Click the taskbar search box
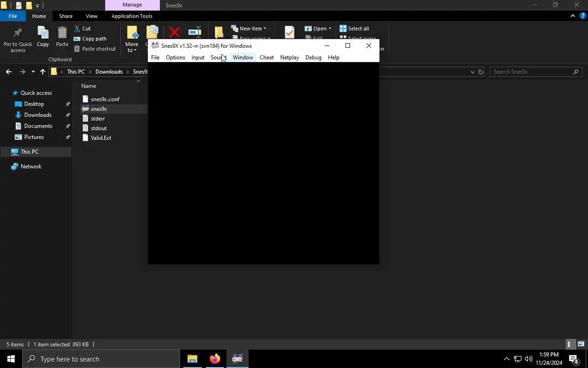The height and width of the screenshot is (368, 588). [101, 359]
